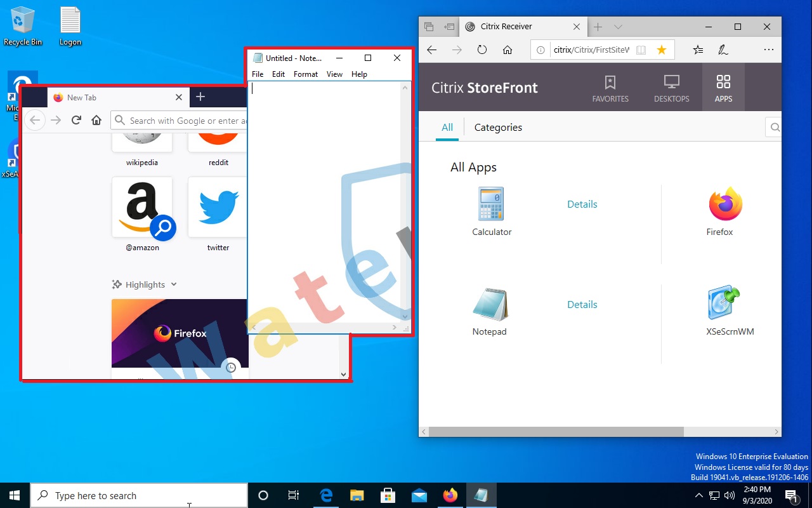Refresh the Citrix page in Edge
The image size is (812, 508).
point(481,50)
